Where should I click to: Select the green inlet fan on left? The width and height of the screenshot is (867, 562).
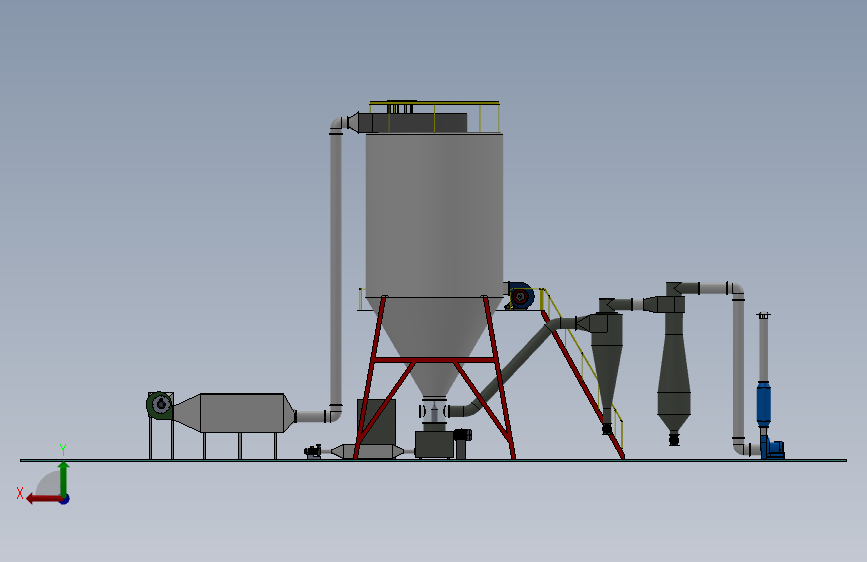[160, 405]
